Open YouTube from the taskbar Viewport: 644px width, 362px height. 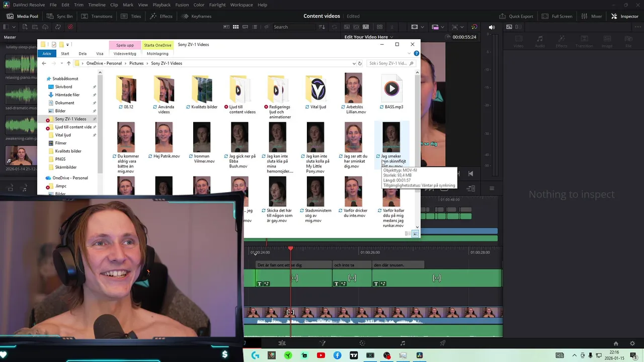[x=321, y=355]
